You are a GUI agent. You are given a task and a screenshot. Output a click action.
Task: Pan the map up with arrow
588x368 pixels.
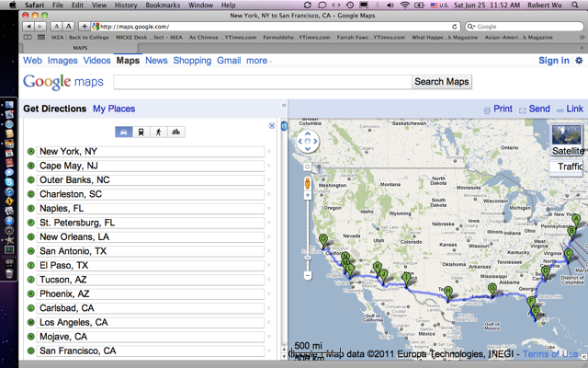click(x=308, y=133)
